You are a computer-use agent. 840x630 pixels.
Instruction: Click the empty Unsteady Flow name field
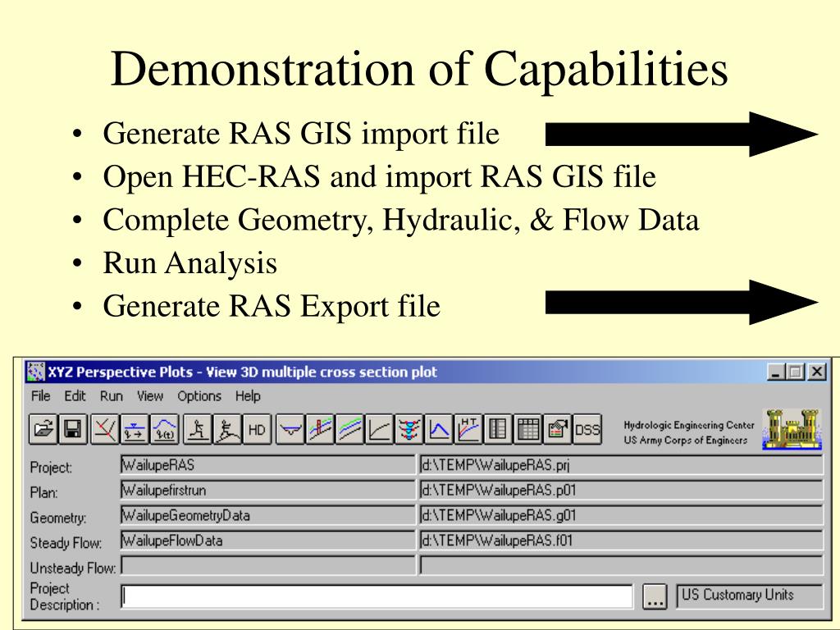268,566
